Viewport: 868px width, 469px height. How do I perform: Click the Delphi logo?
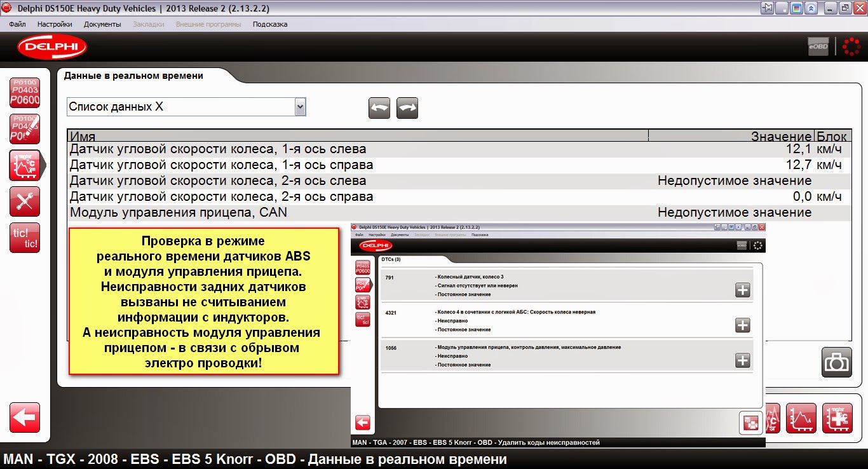pyautogui.click(x=52, y=47)
